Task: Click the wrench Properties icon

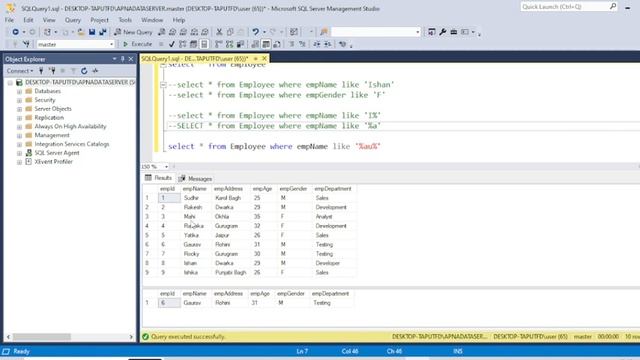Action: click(442, 32)
